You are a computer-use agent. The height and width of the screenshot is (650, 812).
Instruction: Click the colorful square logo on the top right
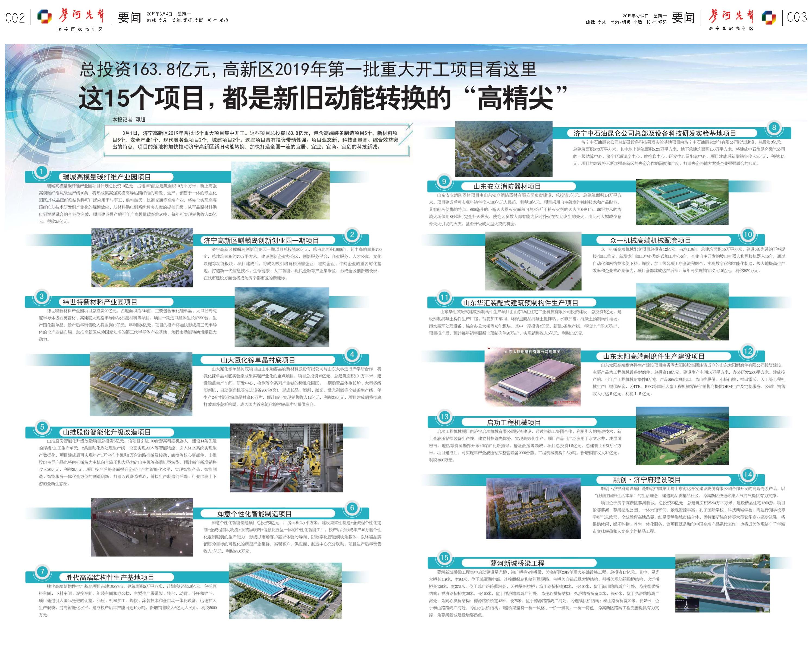(x=768, y=17)
